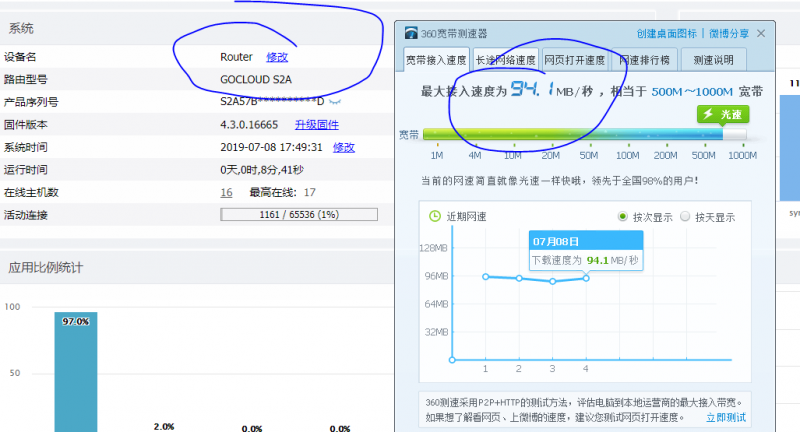Click the green lightning 光速 badge
The image size is (800, 432).
723,114
